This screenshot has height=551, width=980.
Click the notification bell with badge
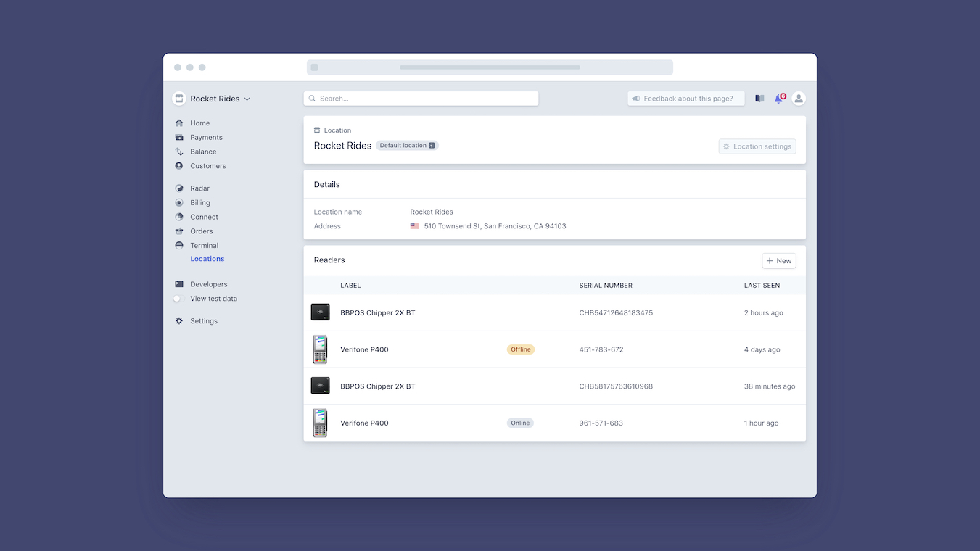click(778, 98)
